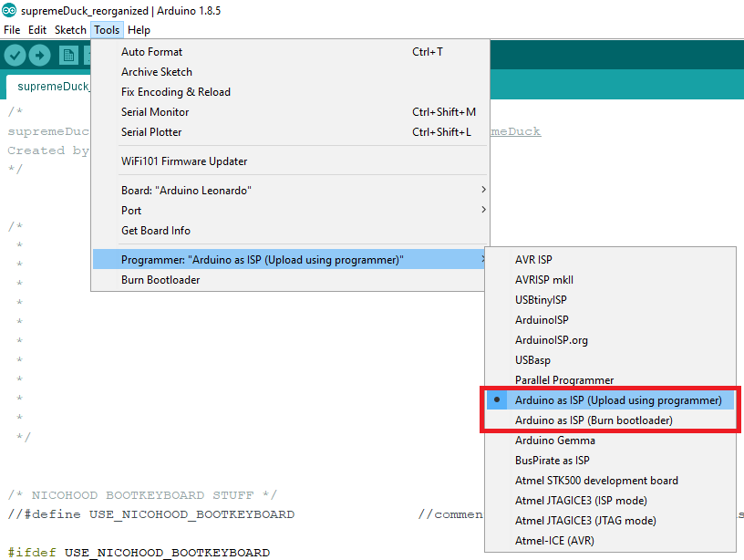Expand the Board: "Arduino Leonardo" submenu

click(x=290, y=191)
